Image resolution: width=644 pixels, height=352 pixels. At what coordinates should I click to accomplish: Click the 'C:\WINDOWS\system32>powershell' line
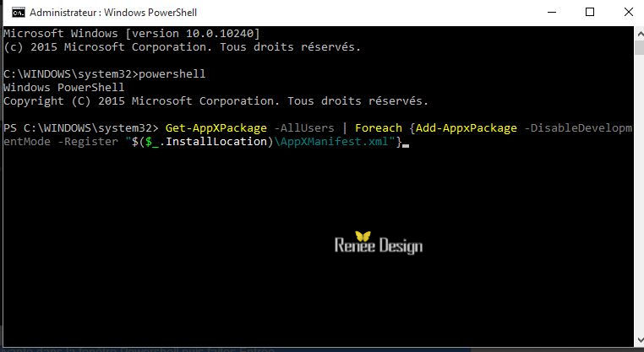pos(104,73)
